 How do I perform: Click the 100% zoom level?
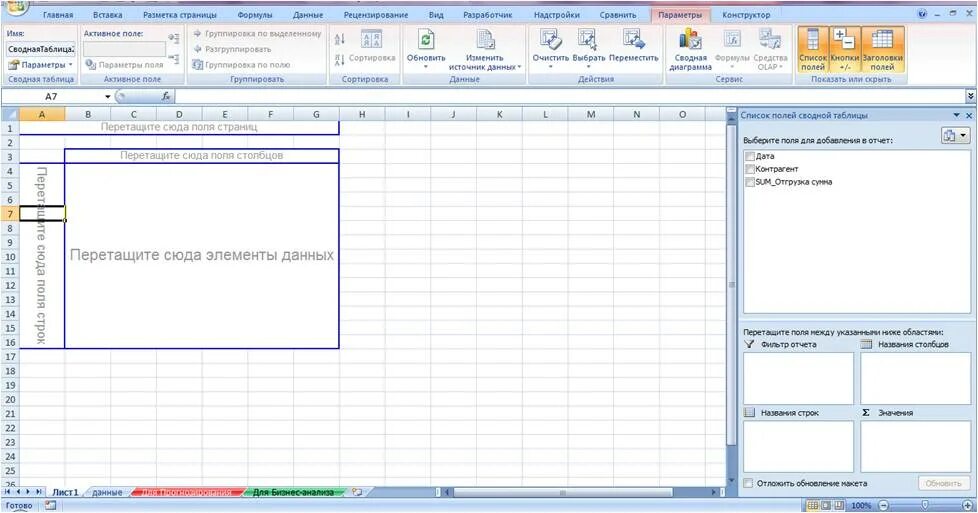click(x=861, y=506)
